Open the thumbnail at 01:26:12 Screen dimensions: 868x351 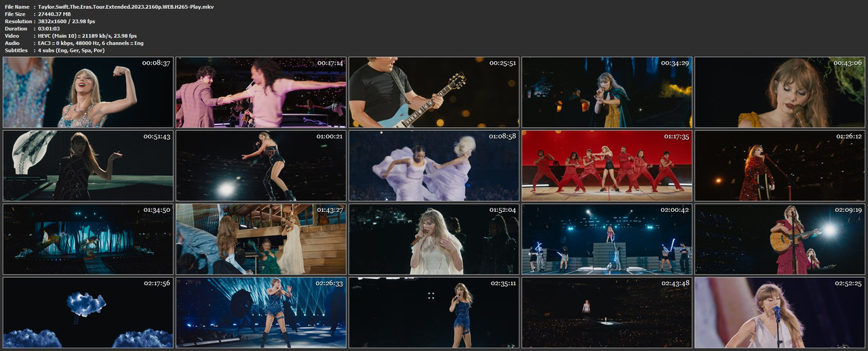(780, 166)
